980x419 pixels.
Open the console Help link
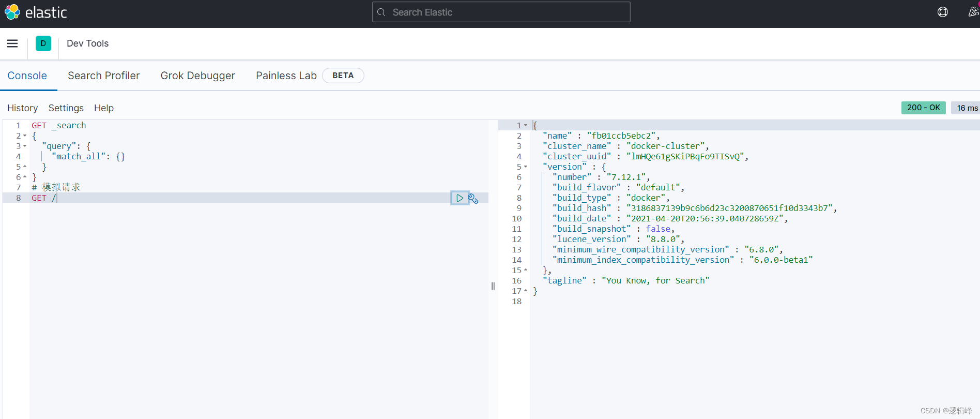pos(103,108)
